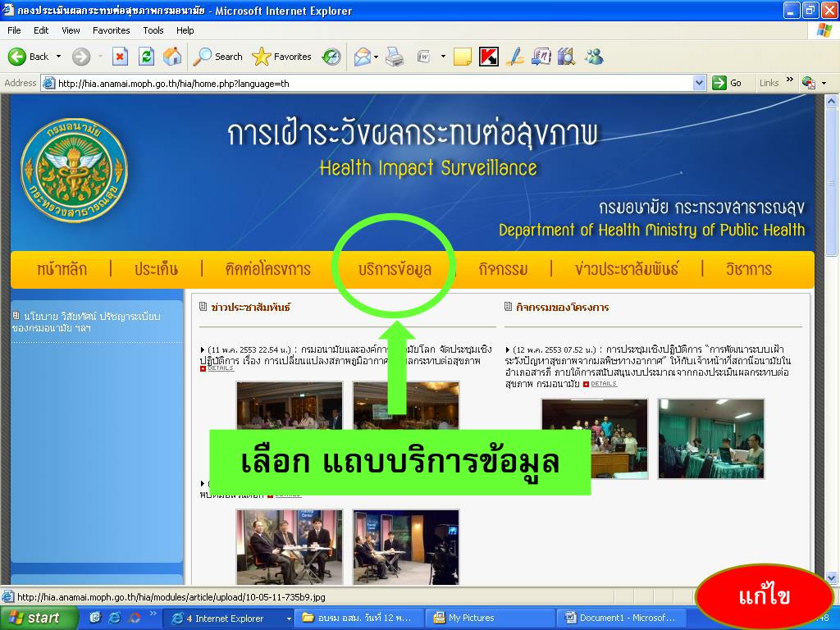The width and height of the screenshot is (840, 630).
Task: Click the Go button
Action: tap(727, 83)
